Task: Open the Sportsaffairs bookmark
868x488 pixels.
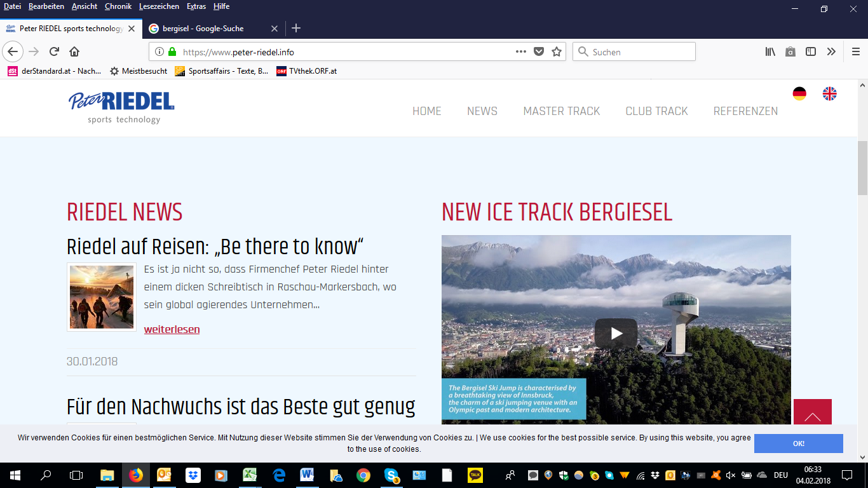Action: pyautogui.click(x=222, y=71)
